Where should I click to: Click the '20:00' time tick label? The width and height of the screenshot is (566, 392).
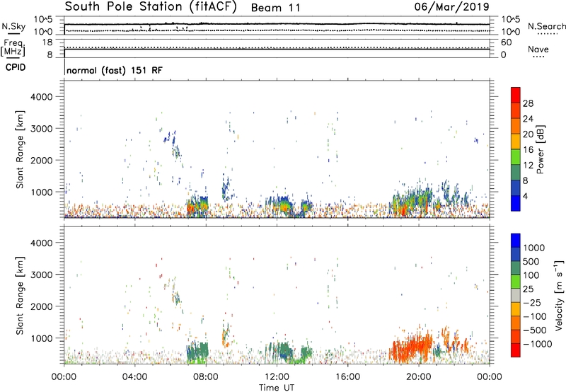point(418,377)
